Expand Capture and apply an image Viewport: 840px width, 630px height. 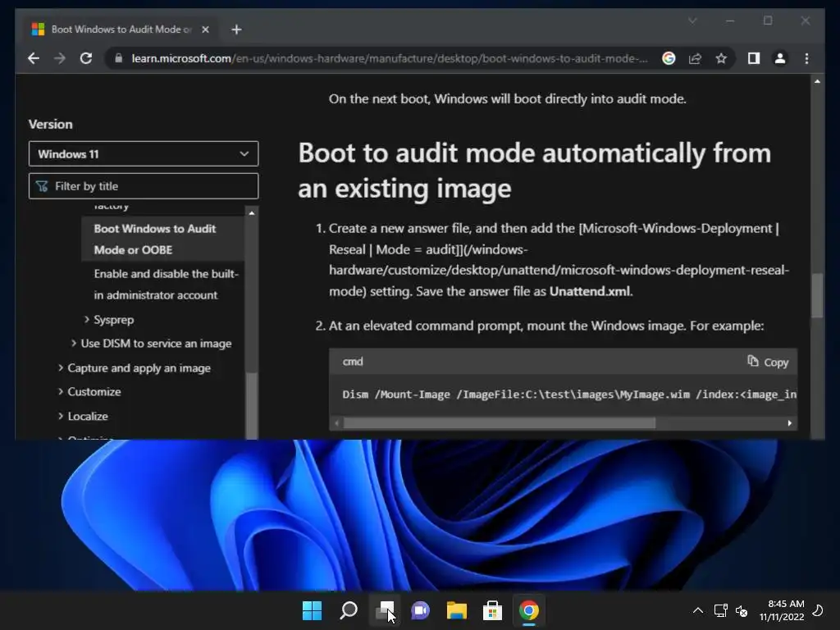(x=61, y=367)
